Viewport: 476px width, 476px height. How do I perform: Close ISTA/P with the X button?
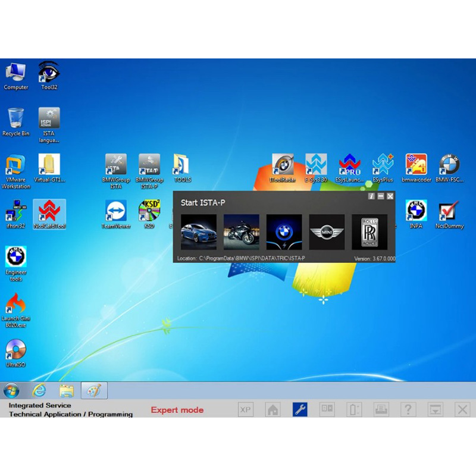462,410
